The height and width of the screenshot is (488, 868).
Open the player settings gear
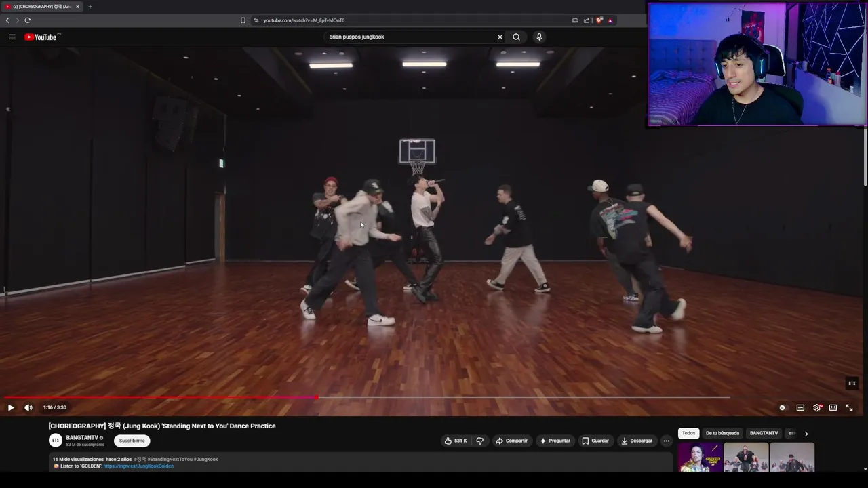tap(817, 407)
